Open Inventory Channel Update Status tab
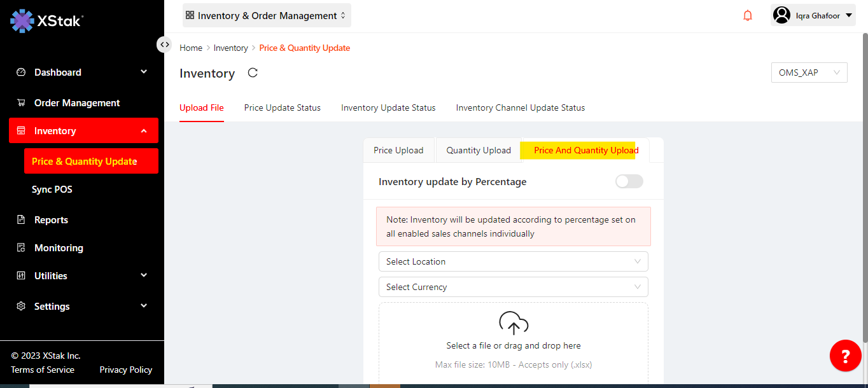Viewport: 868px width, 388px height. tap(520, 107)
